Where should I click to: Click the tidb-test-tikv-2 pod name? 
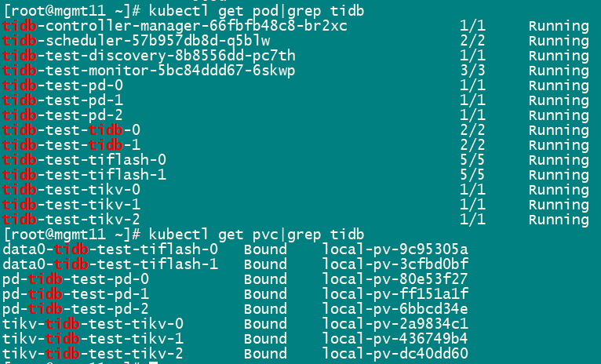pos(72,220)
